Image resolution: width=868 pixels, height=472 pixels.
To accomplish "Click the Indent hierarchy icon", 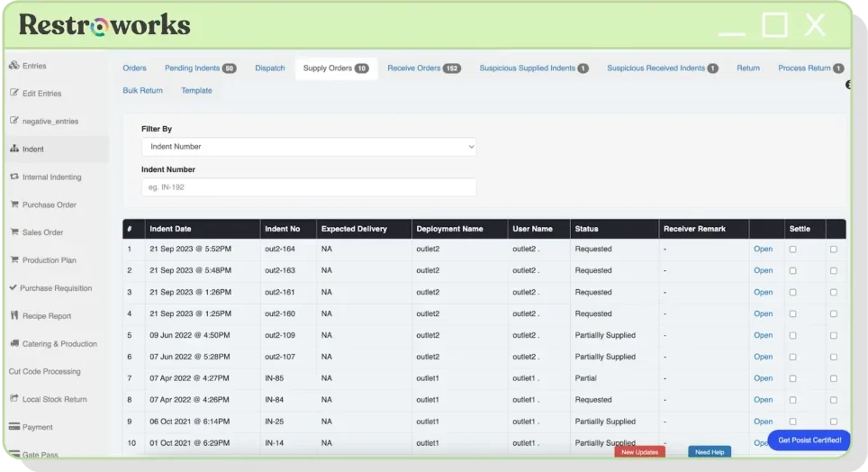I will point(14,149).
